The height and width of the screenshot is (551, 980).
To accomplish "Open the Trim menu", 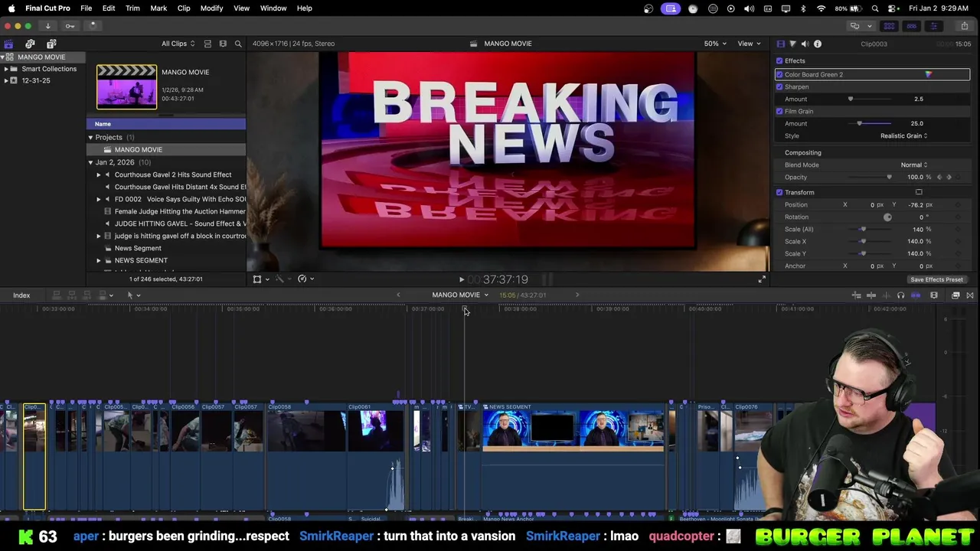I will (x=132, y=8).
